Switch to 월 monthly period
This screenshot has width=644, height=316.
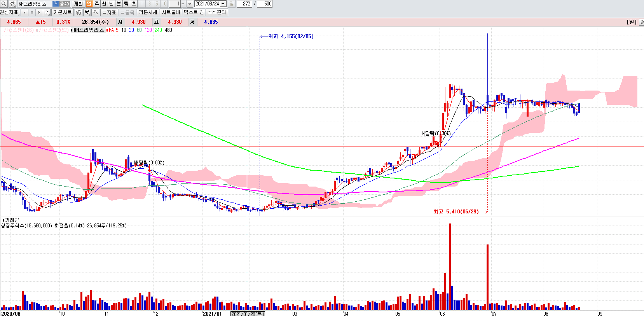[104, 4]
